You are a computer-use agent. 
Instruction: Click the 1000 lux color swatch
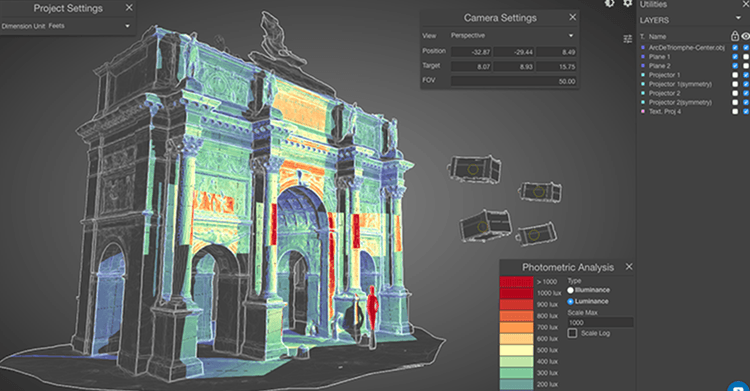pos(516,293)
